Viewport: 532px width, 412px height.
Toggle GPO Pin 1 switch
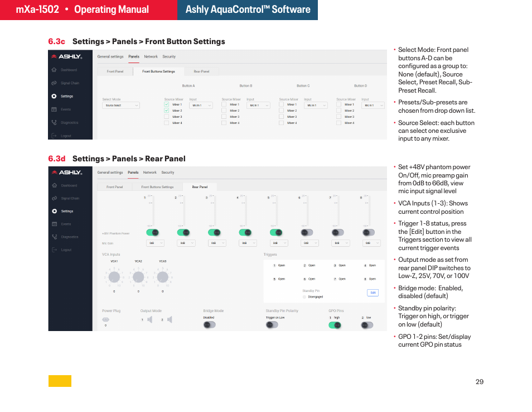335,325
